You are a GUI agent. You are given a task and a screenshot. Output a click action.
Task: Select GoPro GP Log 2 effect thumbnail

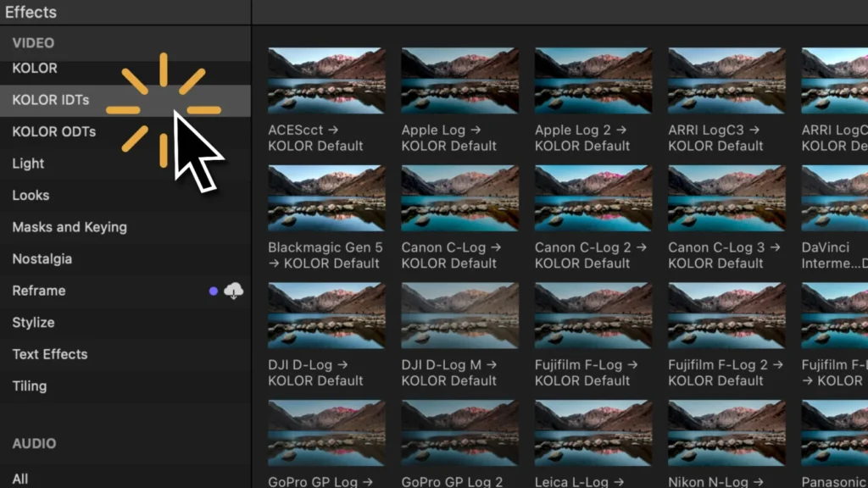coord(460,433)
